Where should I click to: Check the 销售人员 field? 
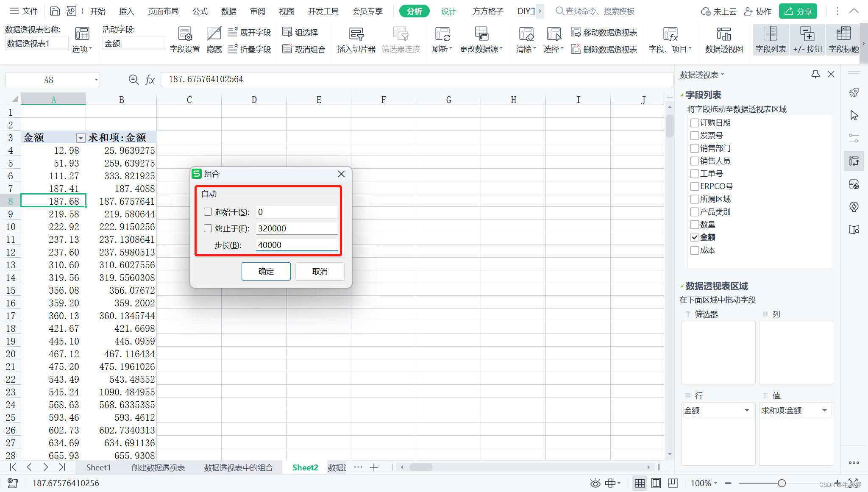(694, 161)
